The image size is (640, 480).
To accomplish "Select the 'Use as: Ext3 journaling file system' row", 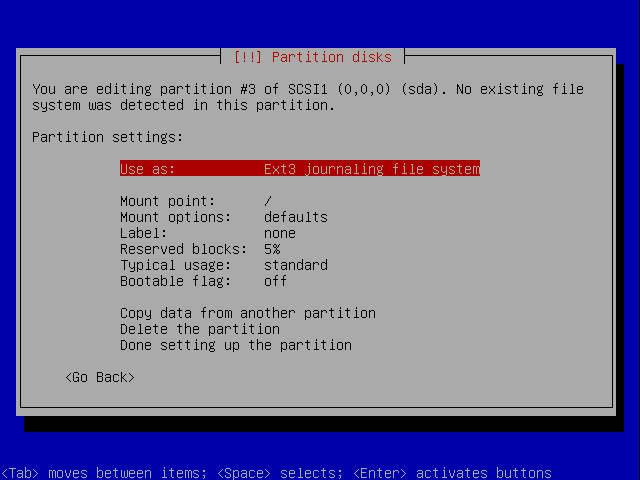I will pyautogui.click(x=300, y=169).
